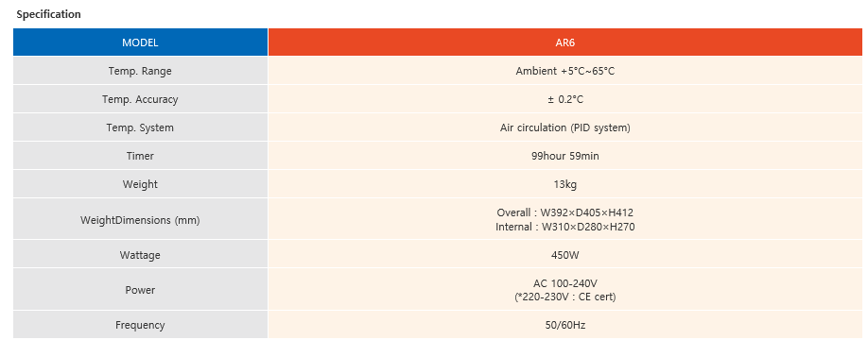Click Ambient +5°C~65°C value
The image size is (868, 357).
click(x=565, y=71)
